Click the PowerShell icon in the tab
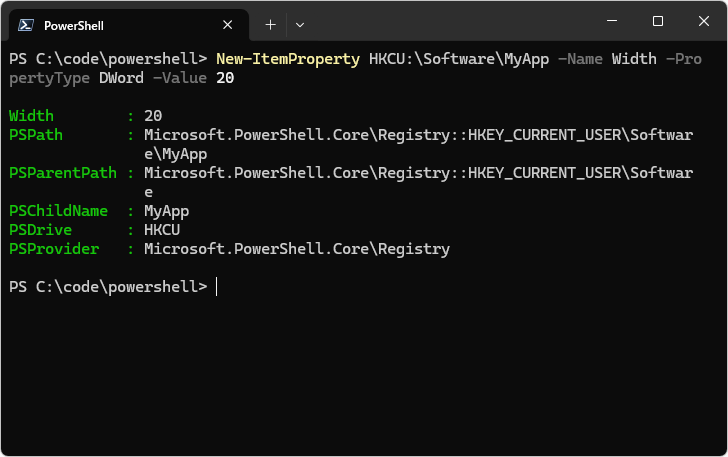This screenshot has width=728, height=457. point(26,25)
